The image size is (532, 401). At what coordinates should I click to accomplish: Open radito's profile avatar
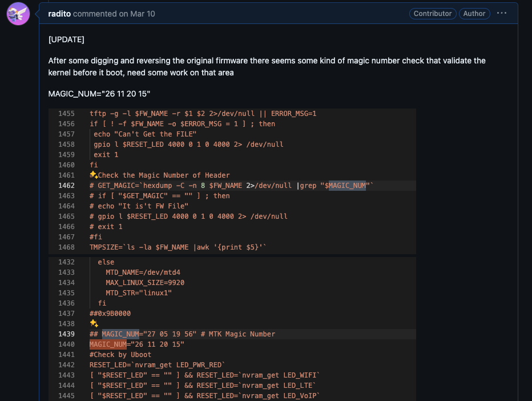point(18,14)
